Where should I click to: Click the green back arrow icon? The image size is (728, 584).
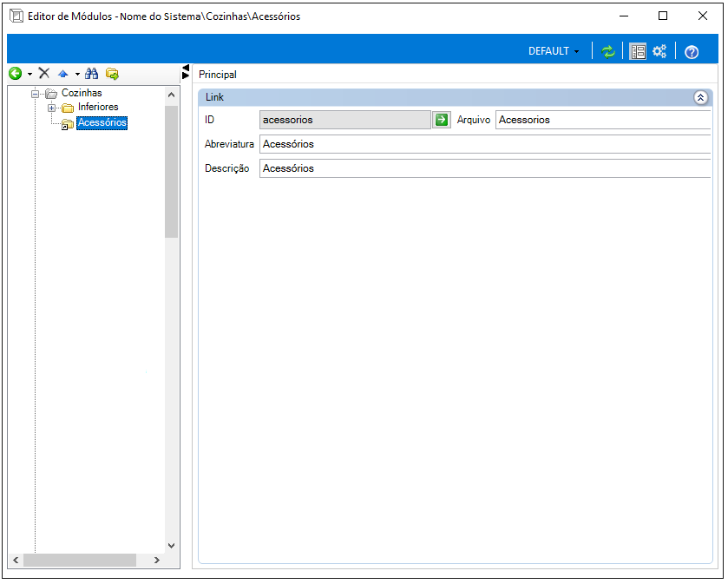[x=15, y=75]
